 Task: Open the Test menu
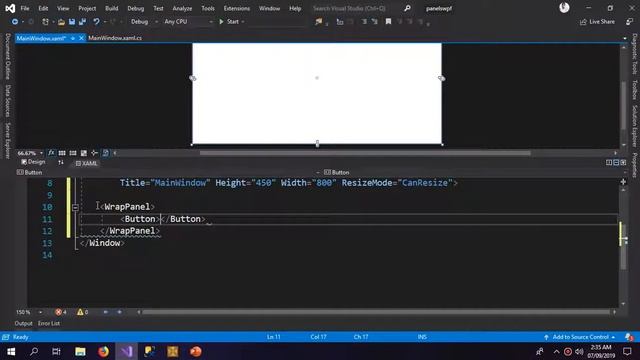[158, 8]
